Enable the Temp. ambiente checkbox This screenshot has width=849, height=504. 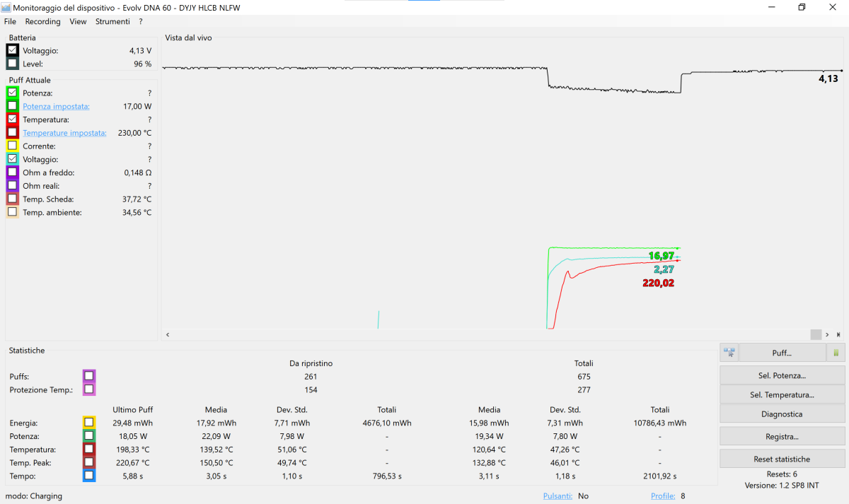coord(12,211)
